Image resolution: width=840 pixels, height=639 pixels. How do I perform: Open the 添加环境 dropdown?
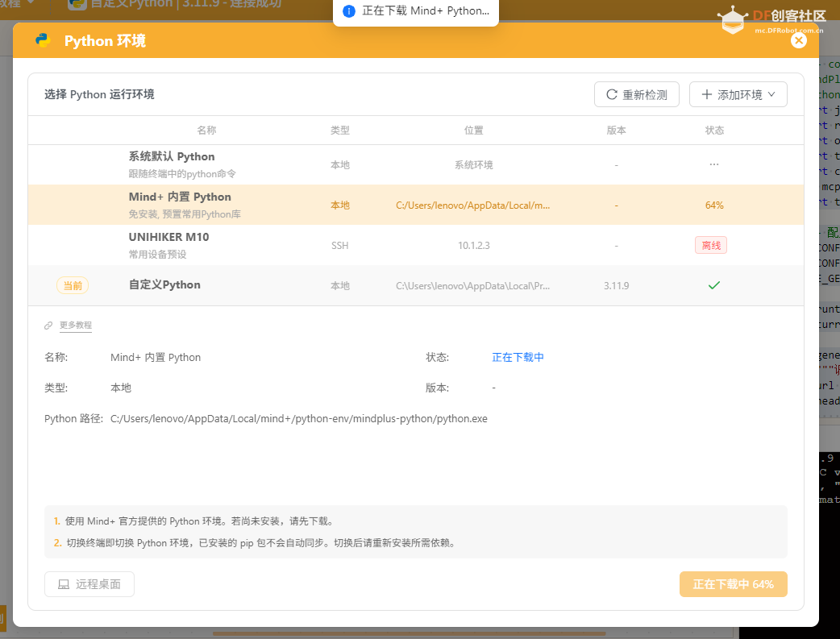(x=738, y=94)
